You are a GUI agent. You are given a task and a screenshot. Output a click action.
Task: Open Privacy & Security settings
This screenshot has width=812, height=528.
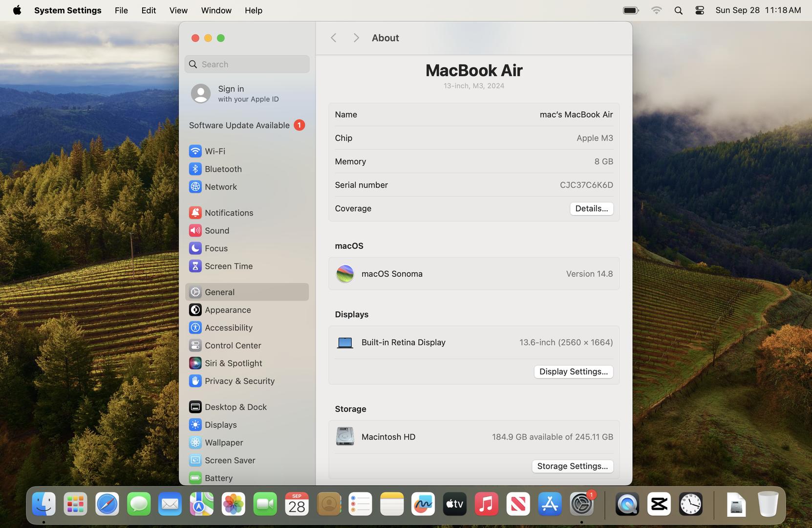click(247, 381)
